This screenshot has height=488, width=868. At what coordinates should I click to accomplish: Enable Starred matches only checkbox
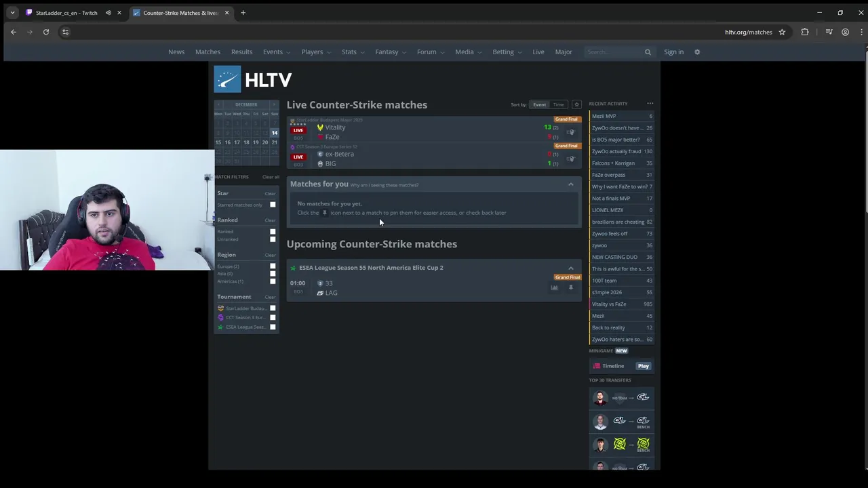pyautogui.click(x=273, y=205)
